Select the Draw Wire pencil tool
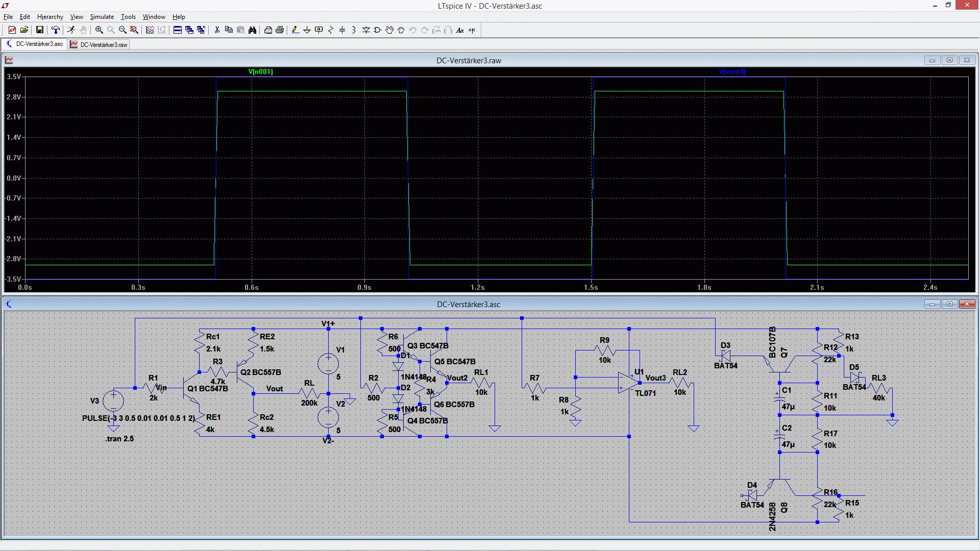Screen dimensions: 980x551 tap(295, 30)
